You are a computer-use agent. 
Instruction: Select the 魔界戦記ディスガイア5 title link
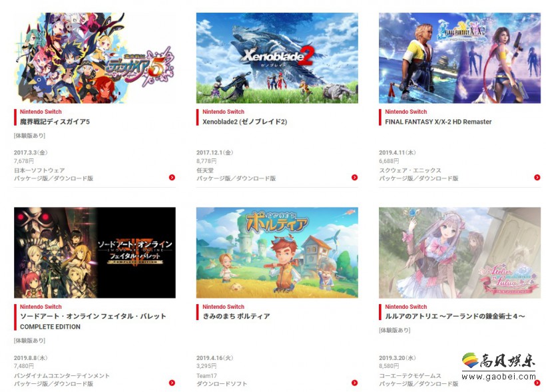pos(55,122)
